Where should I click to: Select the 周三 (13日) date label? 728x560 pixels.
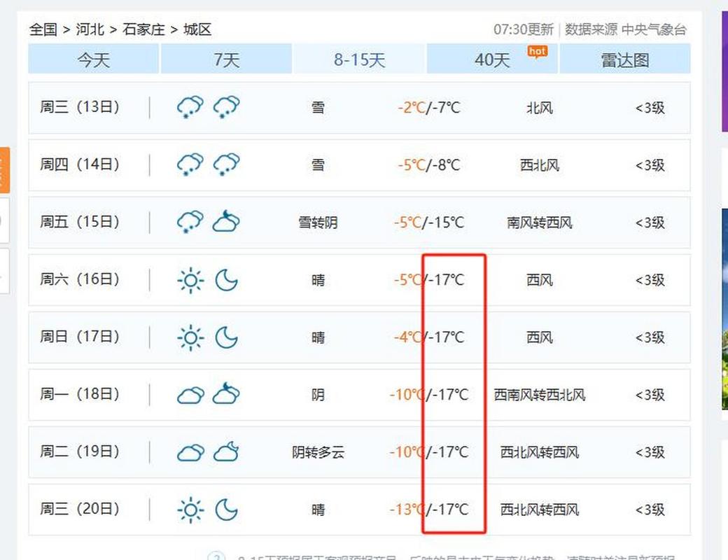pos(79,107)
